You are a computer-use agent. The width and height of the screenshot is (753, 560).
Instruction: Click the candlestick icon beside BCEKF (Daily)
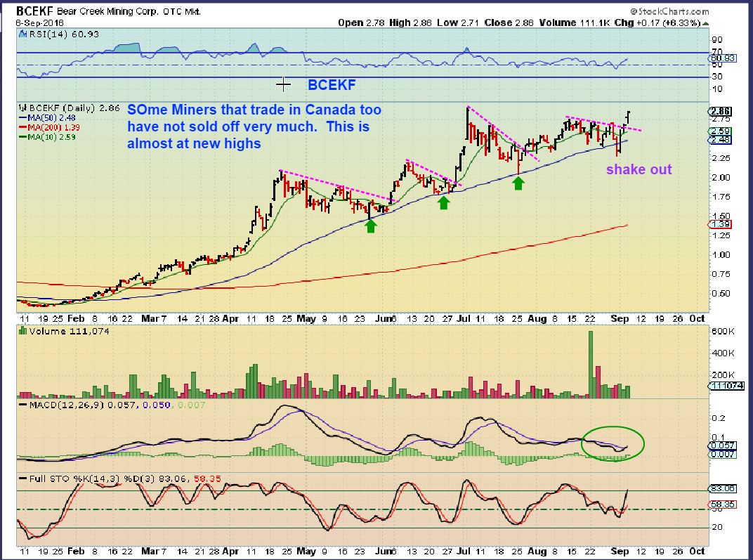23,108
